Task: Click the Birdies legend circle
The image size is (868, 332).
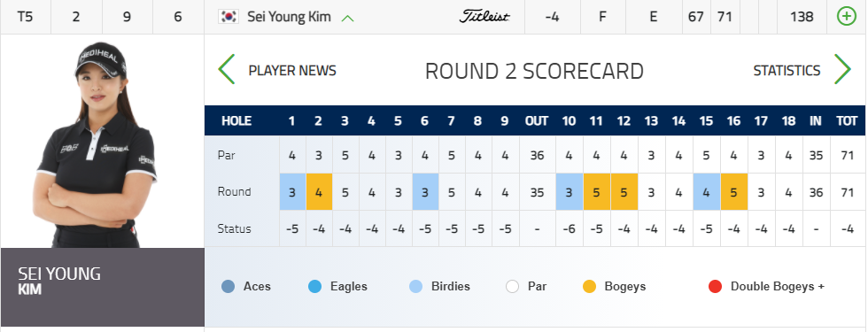Action: click(x=415, y=287)
